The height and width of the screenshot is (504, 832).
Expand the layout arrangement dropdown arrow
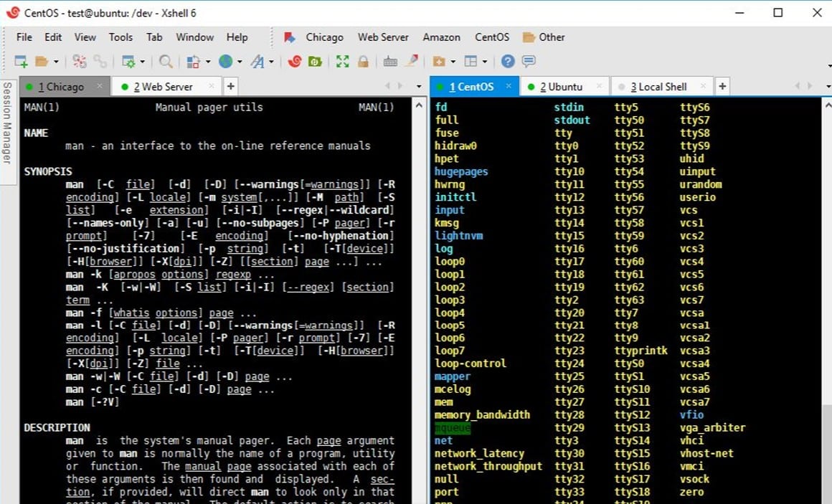[x=484, y=62]
